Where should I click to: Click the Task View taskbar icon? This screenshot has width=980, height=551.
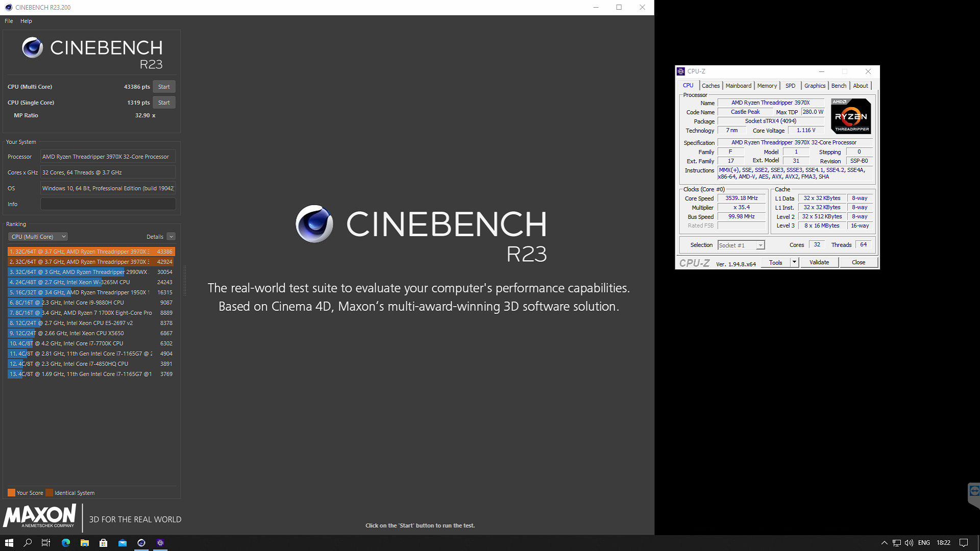(46, 543)
